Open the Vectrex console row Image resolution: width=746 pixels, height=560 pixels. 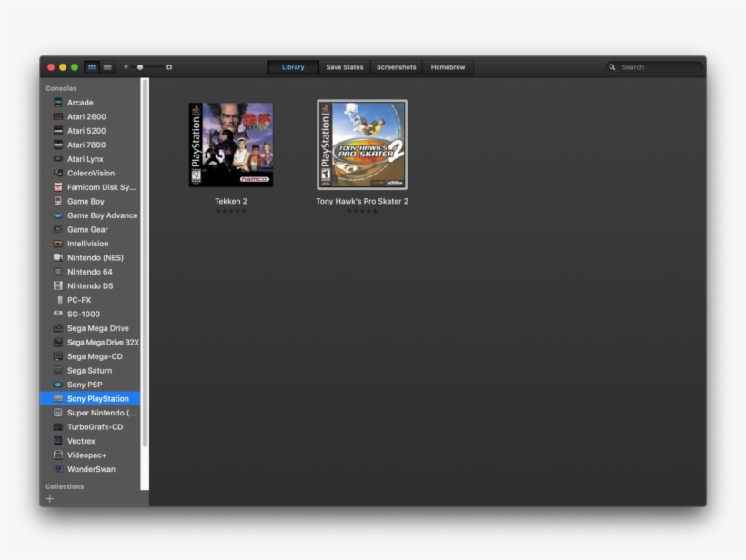90,441
